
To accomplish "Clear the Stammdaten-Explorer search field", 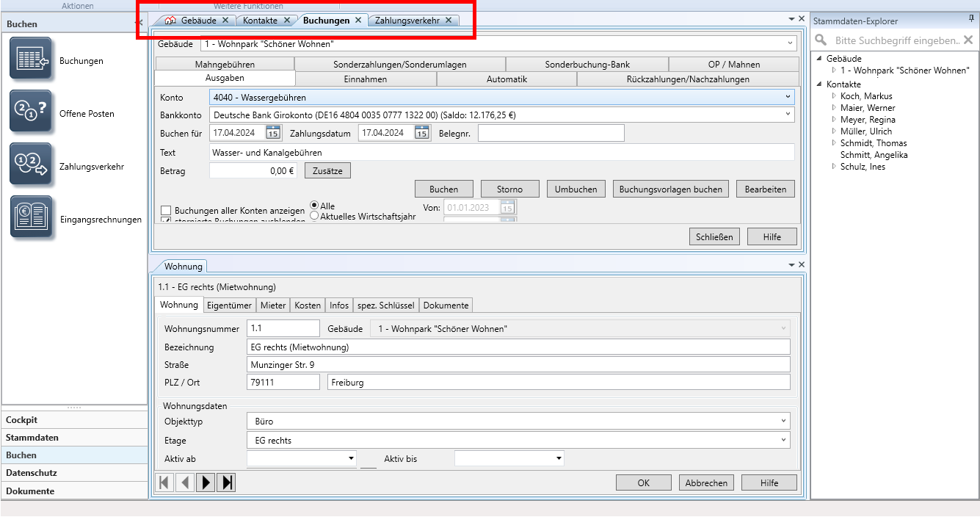I will (968, 40).
